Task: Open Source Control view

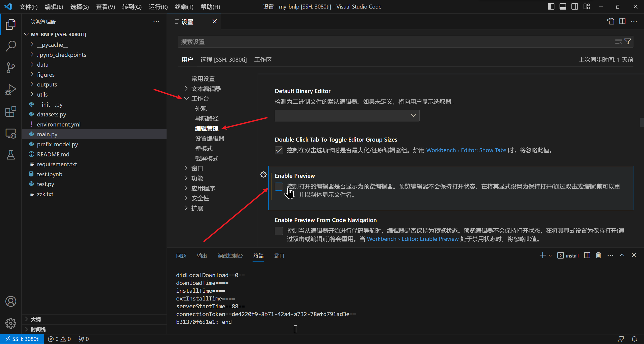Action: click(11, 68)
